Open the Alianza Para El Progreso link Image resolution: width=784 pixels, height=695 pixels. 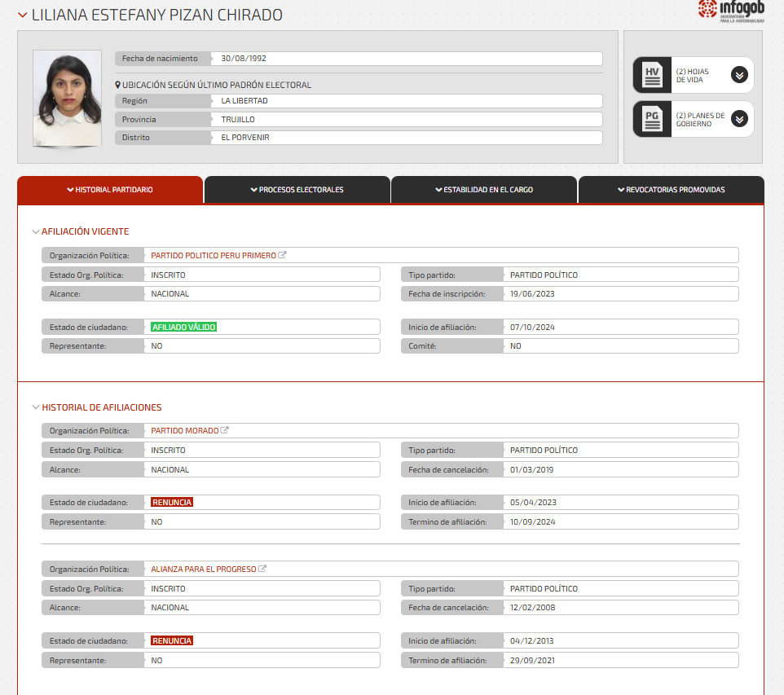point(204,569)
